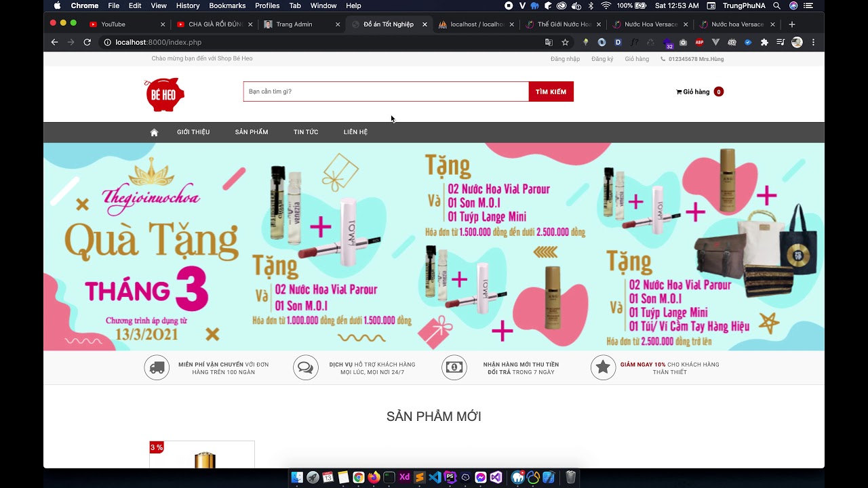This screenshot has height=488, width=868.
Task: Open Siri from the menu bar
Action: point(793,5)
